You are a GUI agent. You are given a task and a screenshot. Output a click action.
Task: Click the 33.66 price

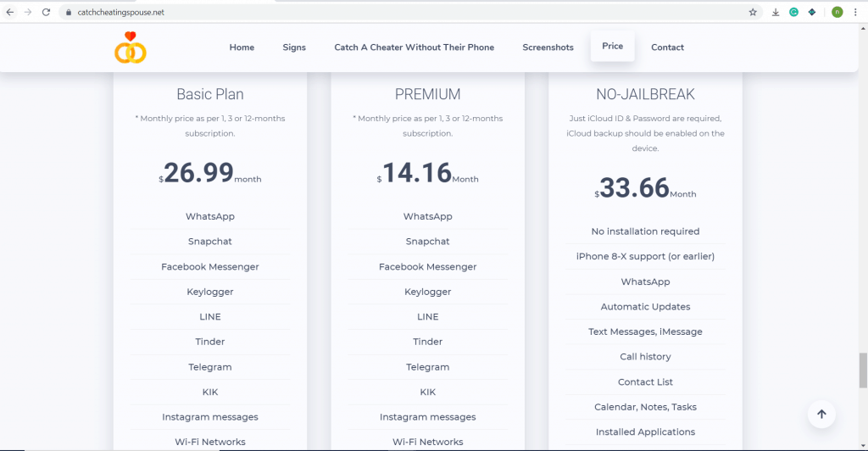(634, 187)
